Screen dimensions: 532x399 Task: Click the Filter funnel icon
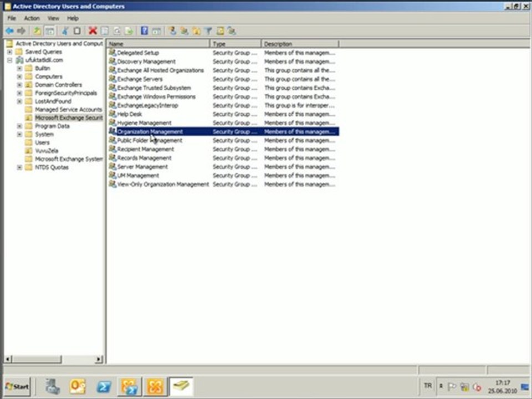click(208, 31)
